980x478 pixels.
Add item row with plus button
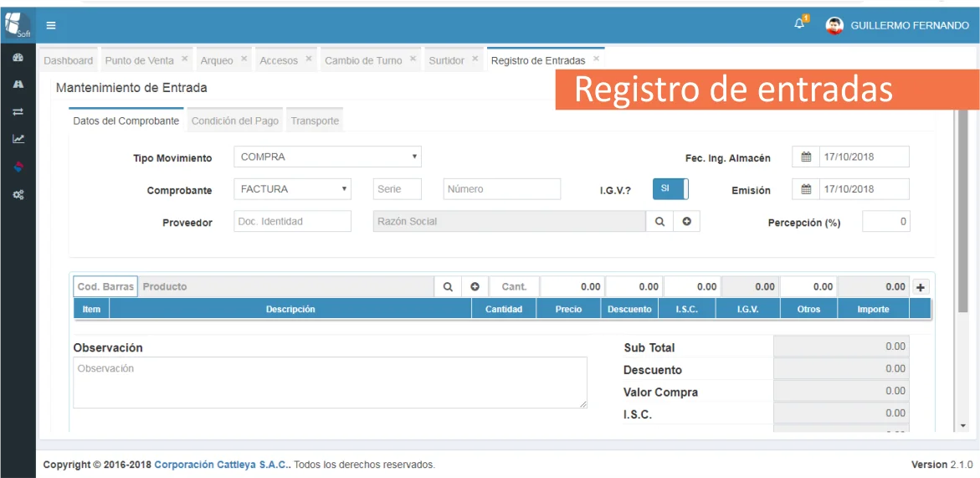coord(921,287)
